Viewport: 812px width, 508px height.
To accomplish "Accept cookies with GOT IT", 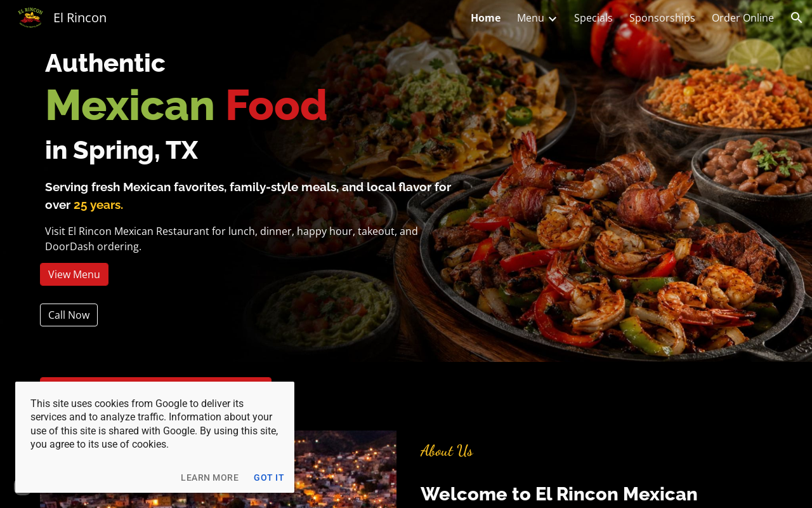I will tap(269, 478).
